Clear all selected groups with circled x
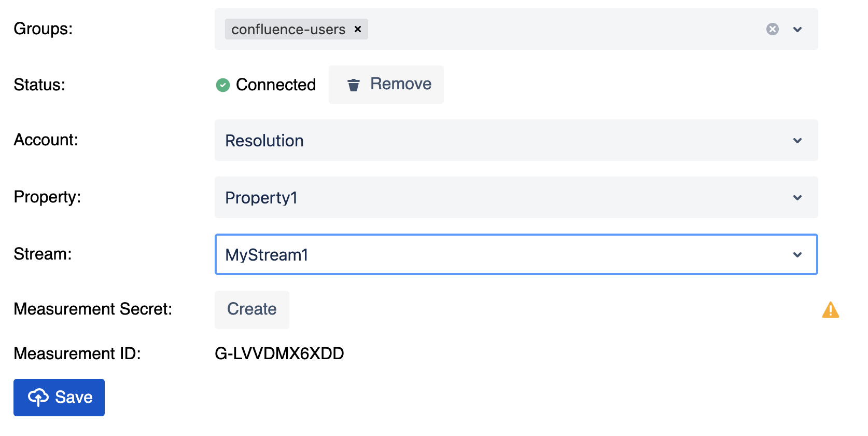 click(x=772, y=29)
